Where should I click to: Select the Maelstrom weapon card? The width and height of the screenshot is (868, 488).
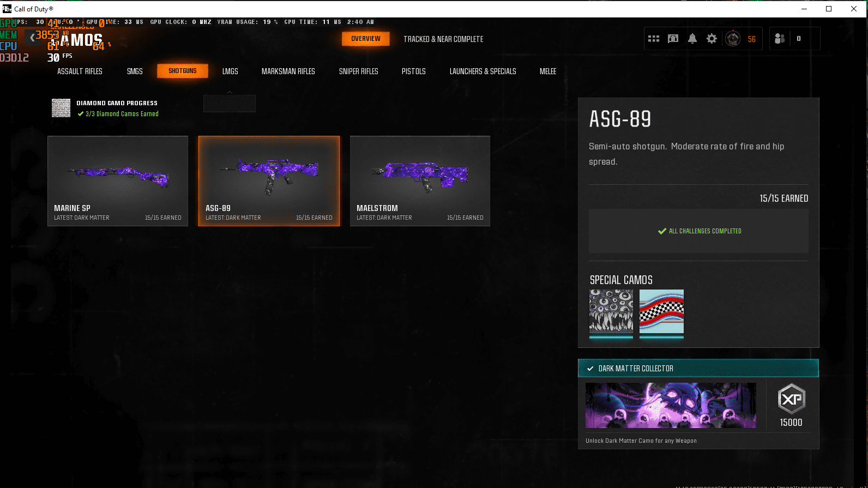420,180
